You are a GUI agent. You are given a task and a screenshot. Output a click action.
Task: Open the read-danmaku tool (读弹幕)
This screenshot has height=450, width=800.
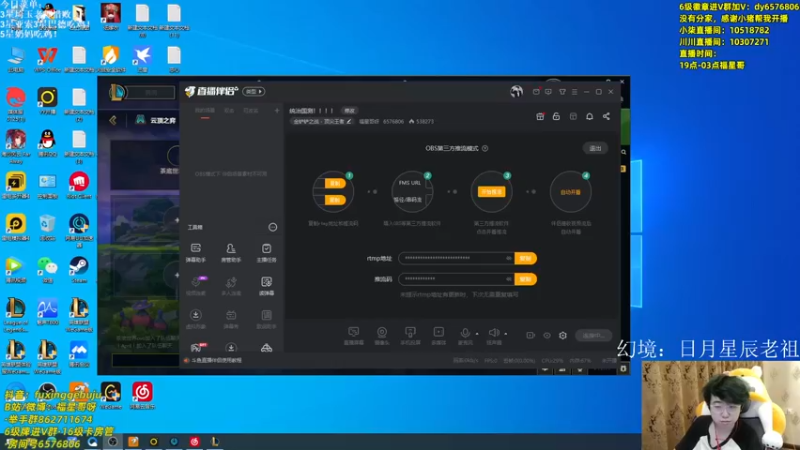(x=266, y=286)
